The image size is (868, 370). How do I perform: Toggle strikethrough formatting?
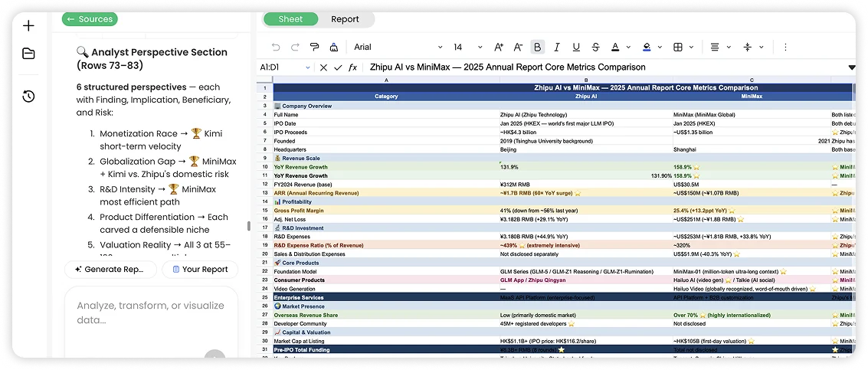(595, 47)
